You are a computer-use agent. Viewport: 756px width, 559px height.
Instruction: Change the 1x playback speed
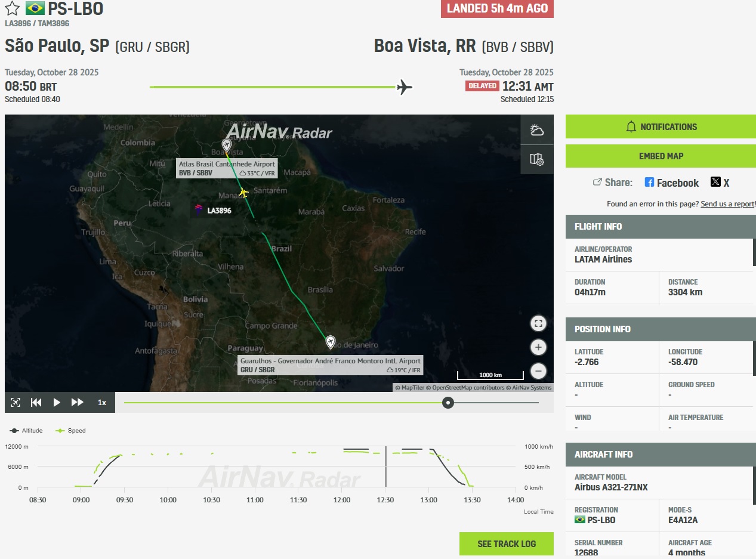102,403
